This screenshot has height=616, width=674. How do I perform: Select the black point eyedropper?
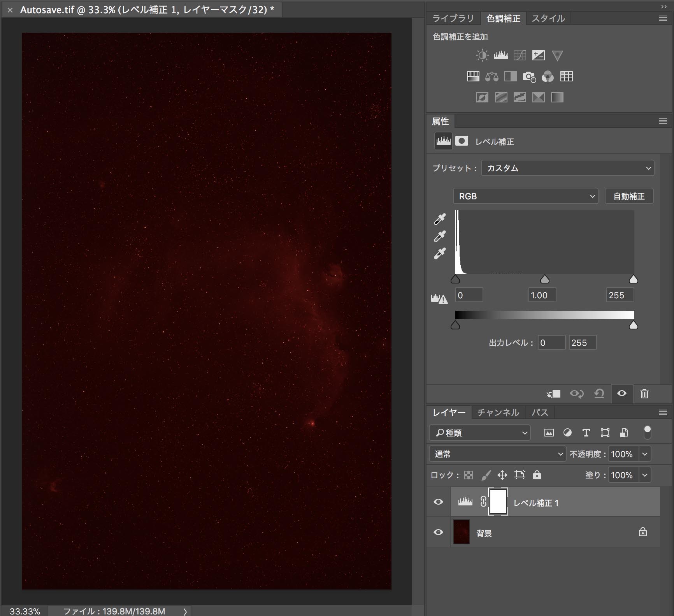pos(440,219)
